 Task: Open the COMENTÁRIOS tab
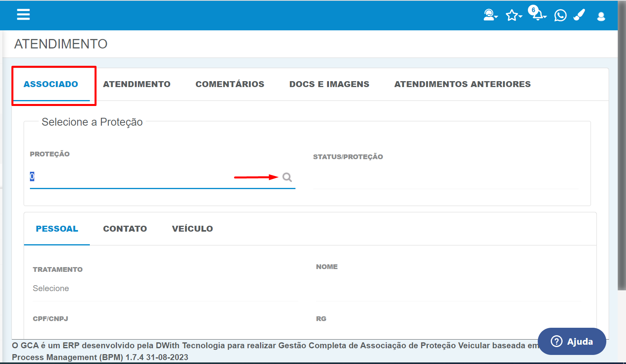230,84
